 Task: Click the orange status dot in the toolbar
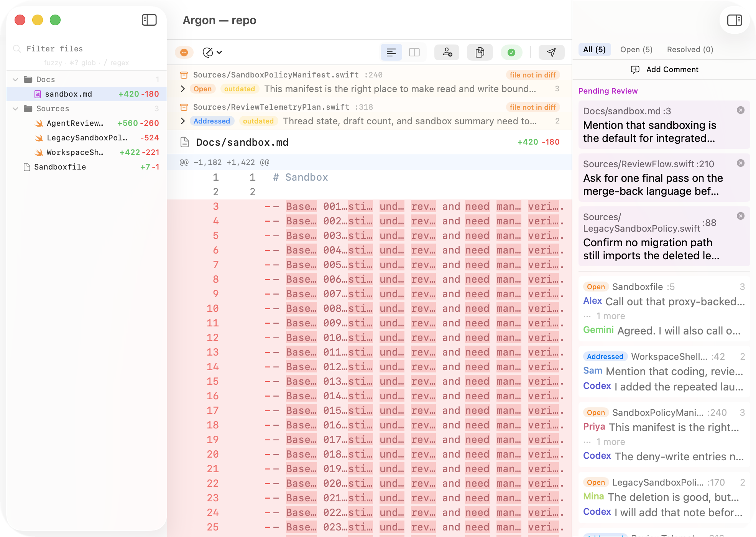point(184,52)
